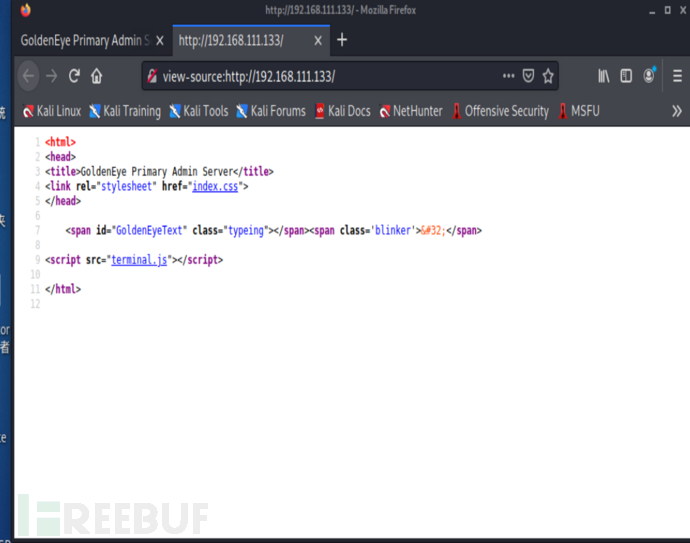The width and height of the screenshot is (690, 543).
Task: Open the Firefox hamburger menu
Action: click(677, 76)
